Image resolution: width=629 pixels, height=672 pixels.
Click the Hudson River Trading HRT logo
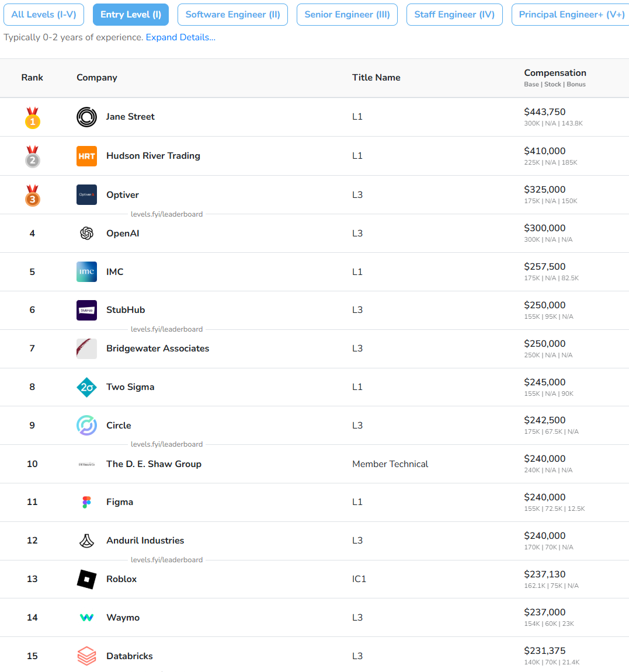pyautogui.click(x=86, y=156)
